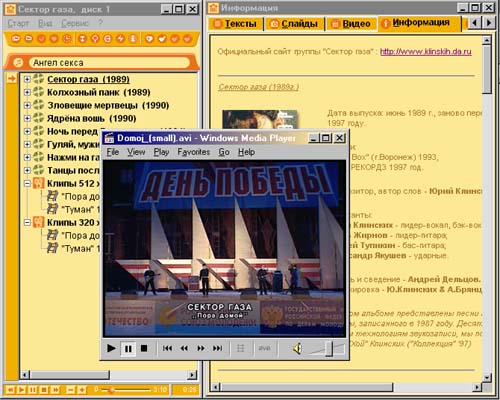
Task: Click the next track button in bottom orange player
Action: coord(55,389)
